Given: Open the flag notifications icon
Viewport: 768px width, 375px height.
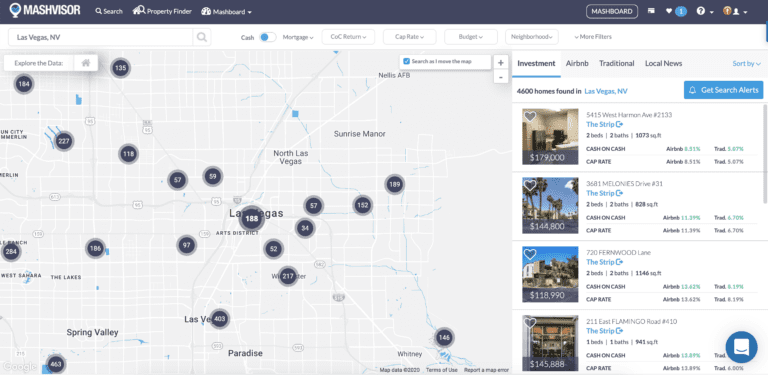Looking at the screenshot, I should [x=651, y=11].
